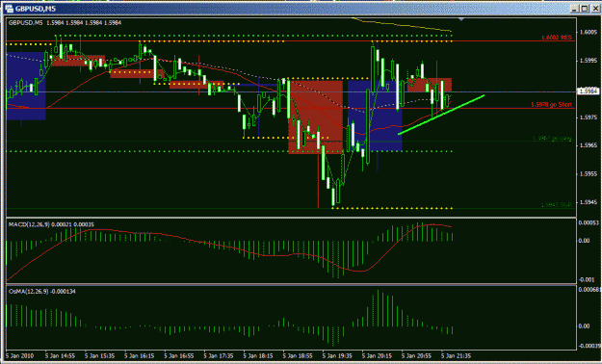The width and height of the screenshot is (602, 364).
Task: Click the current price tag 1.5984
Action: pyautogui.click(x=588, y=91)
